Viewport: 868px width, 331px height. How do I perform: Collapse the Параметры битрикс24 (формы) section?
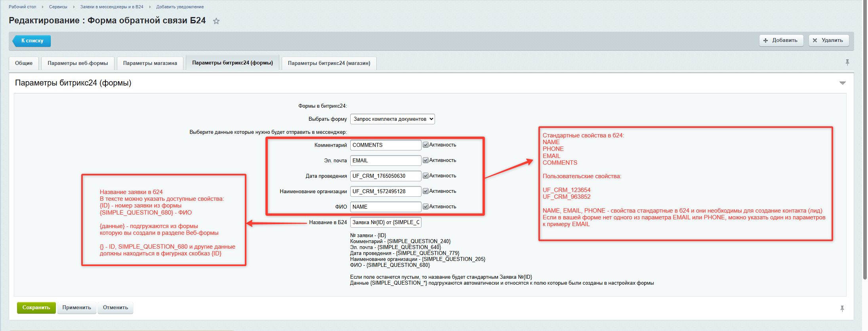(x=842, y=83)
